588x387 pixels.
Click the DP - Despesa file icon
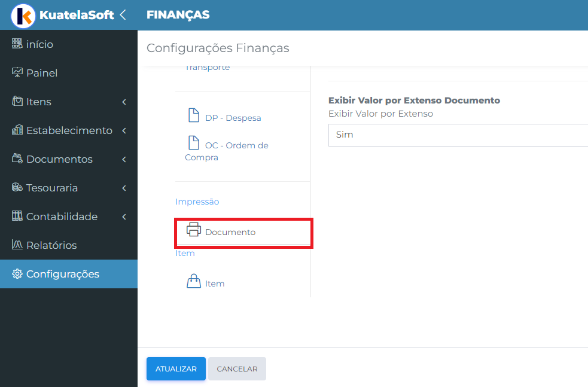click(x=193, y=115)
